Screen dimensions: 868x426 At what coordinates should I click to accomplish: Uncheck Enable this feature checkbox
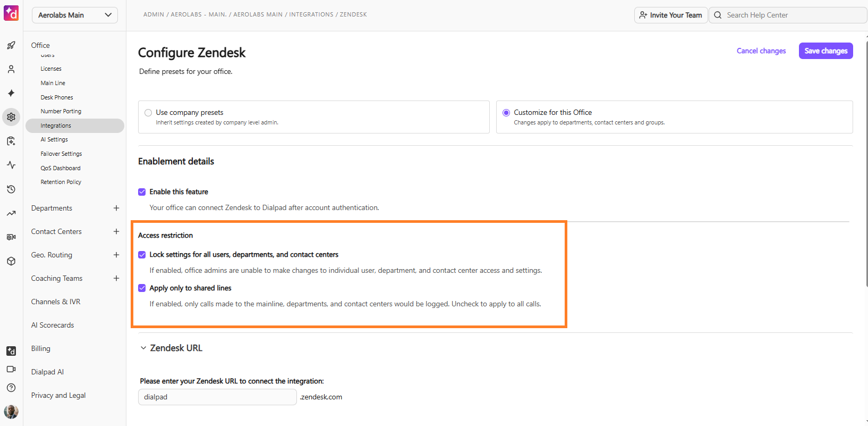tap(142, 192)
